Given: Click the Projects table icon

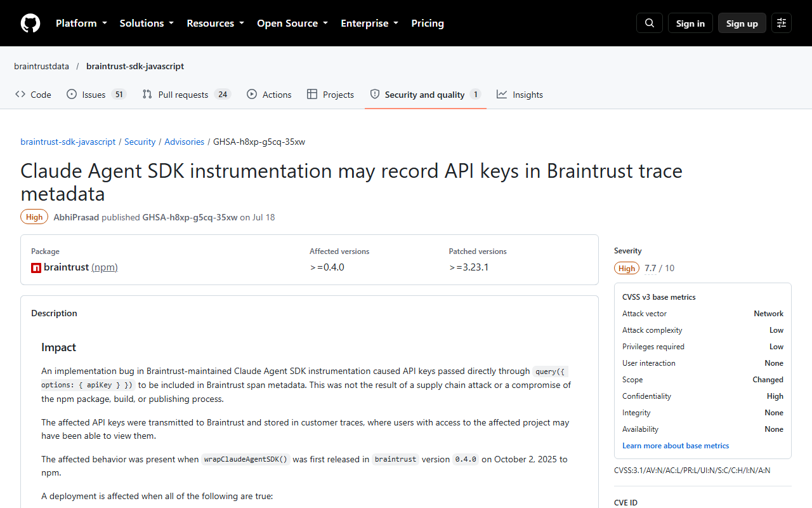Looking at the screenshot, I should click(x=312, y=94).
